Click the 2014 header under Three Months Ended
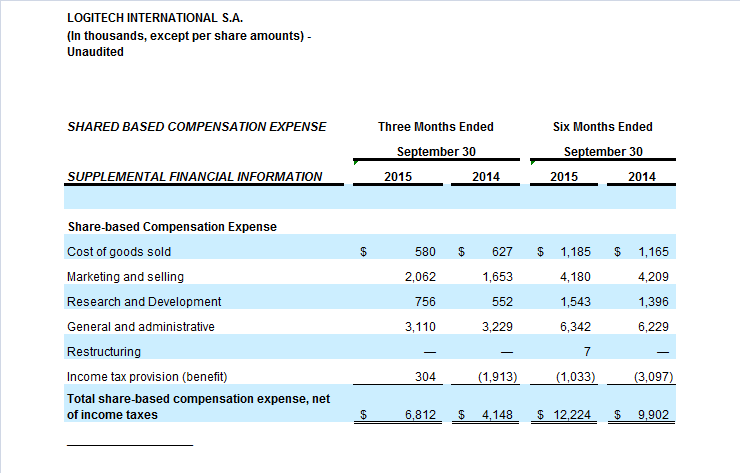 tap(486, 177)
